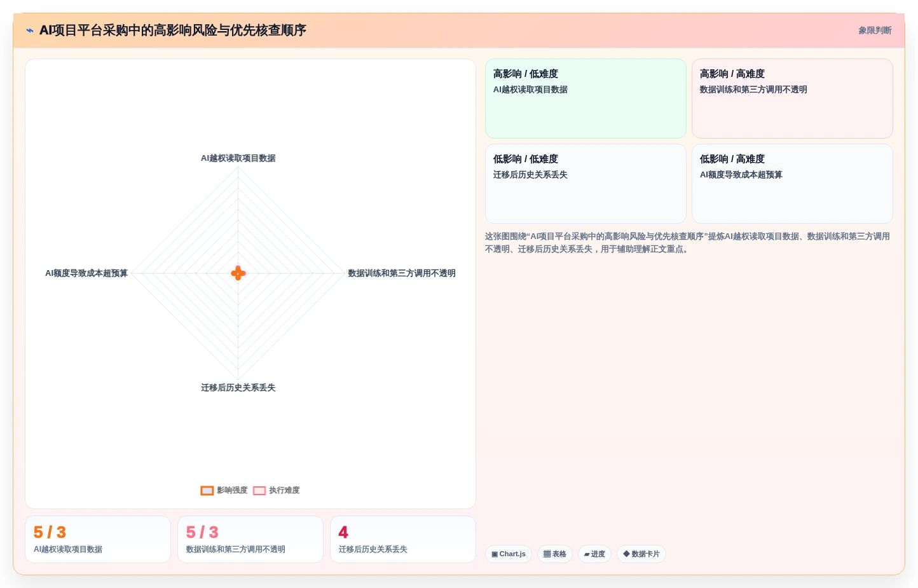Click the Chart.js tag chip

(x=509, y=554)
